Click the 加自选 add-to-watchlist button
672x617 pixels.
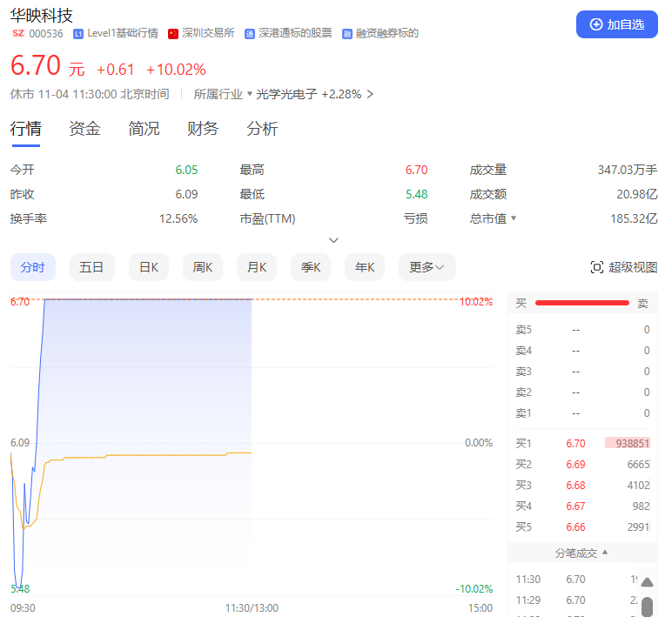pyautogui.click(x=616, y=24)
